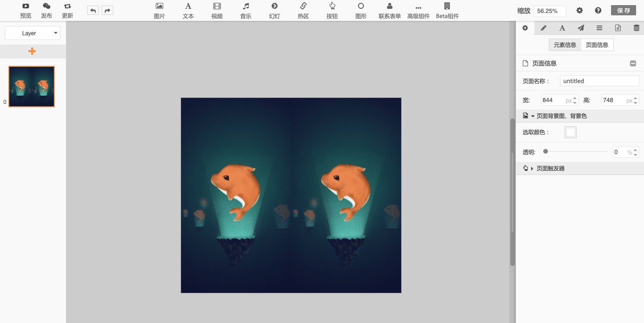
Task: Click the 页面名称 untitled field
Action: click(x=599, y=81)
